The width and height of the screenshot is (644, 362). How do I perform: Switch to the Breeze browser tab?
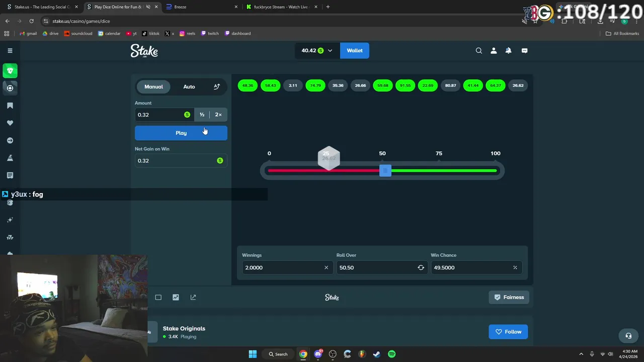click(201, 7)
